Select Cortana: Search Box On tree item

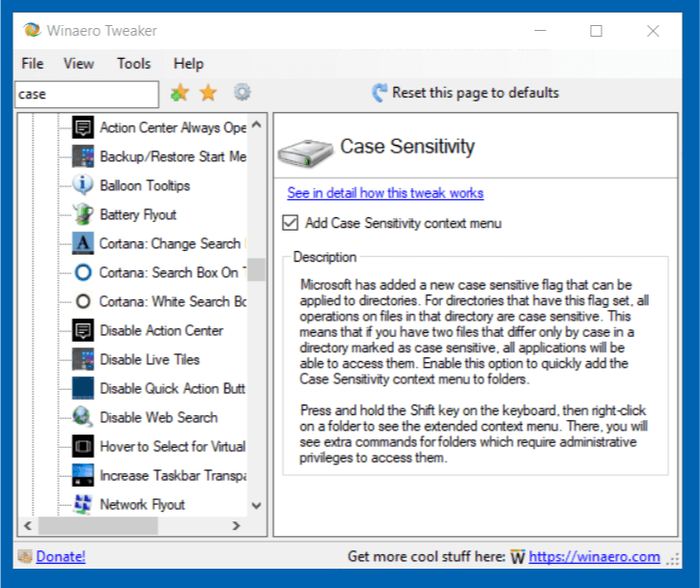click(172, 272)
